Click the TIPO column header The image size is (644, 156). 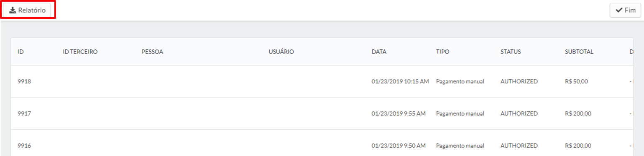[442, 52]
